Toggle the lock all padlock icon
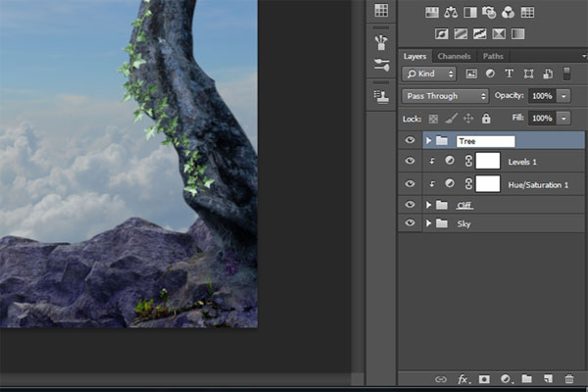The height and width of the screenshot is (392, 588). pos(486,119)
